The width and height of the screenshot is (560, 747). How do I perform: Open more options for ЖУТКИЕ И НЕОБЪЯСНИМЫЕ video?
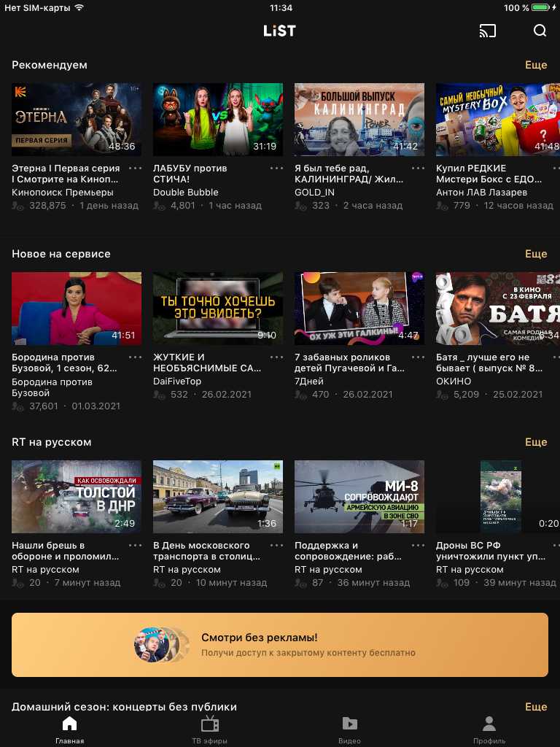pyautogui.click(x=276, y=357)
